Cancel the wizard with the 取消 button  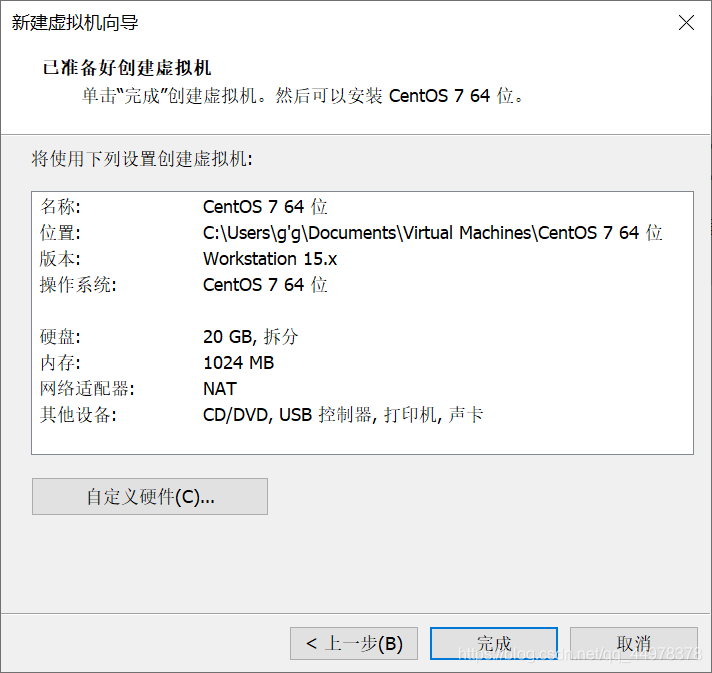[633, 643]
